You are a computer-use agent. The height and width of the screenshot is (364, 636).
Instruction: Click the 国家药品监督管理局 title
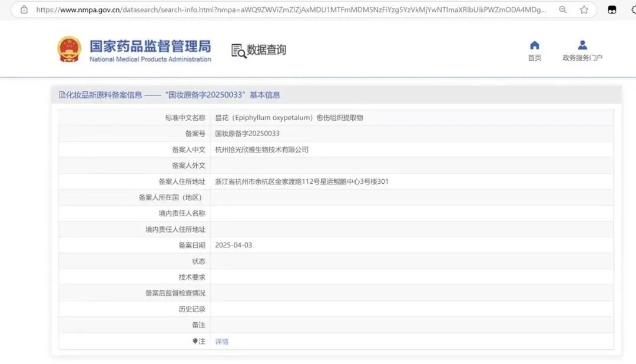[x=151, y=47]
